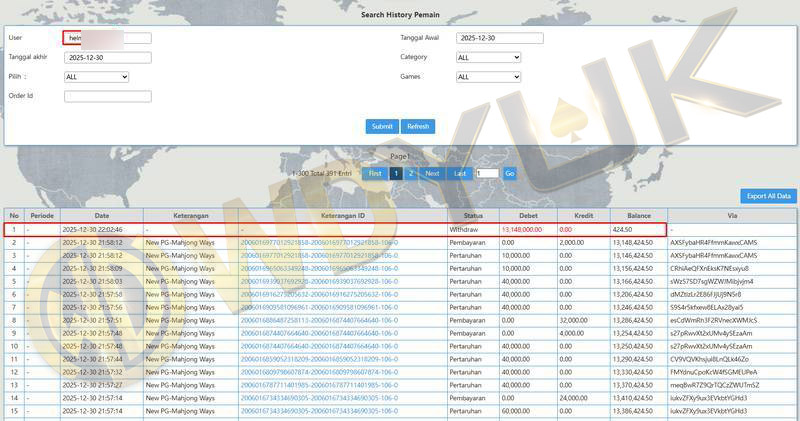Click the Next page button

pos(432,173)
